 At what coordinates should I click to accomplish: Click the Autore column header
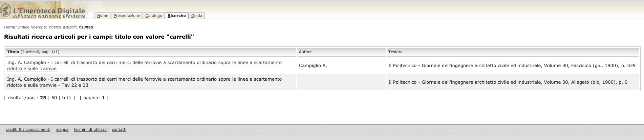click(305, 52)
